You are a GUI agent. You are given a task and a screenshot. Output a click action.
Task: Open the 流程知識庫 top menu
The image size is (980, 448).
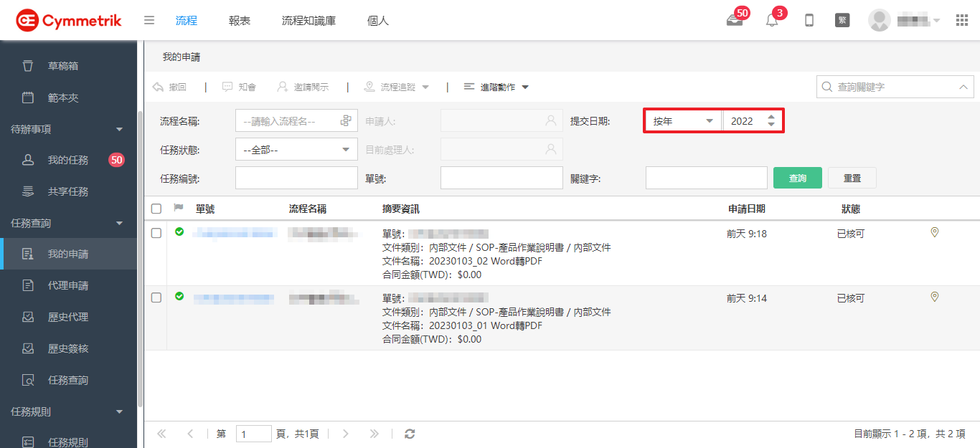coord(308,20)
